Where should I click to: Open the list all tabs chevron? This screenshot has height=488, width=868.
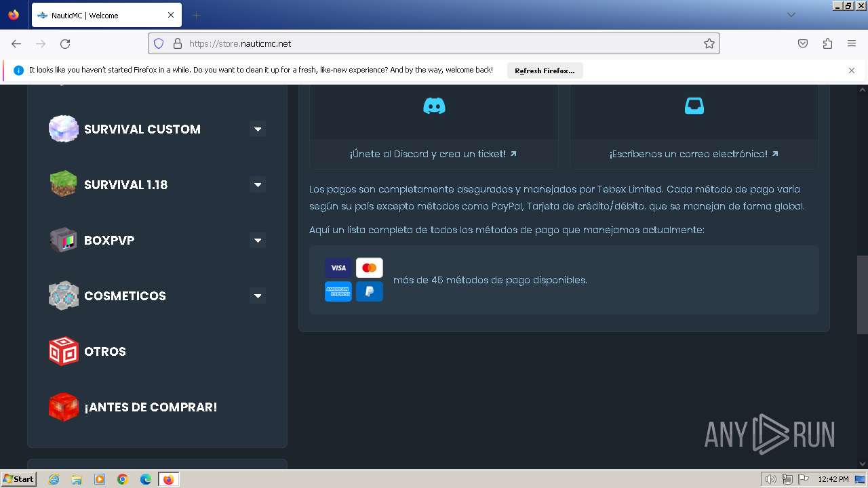[791, 15]
